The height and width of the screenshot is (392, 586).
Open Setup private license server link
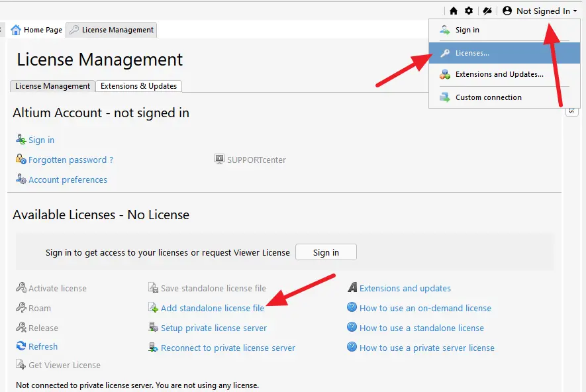click(x=214, y=328)
